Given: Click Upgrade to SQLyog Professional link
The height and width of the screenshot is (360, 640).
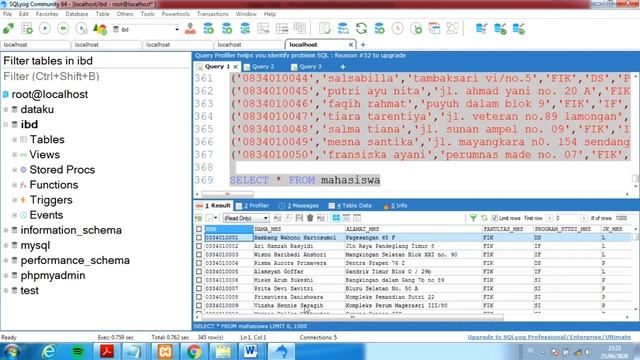Looking at the screenshot, I should pos(549,337).
